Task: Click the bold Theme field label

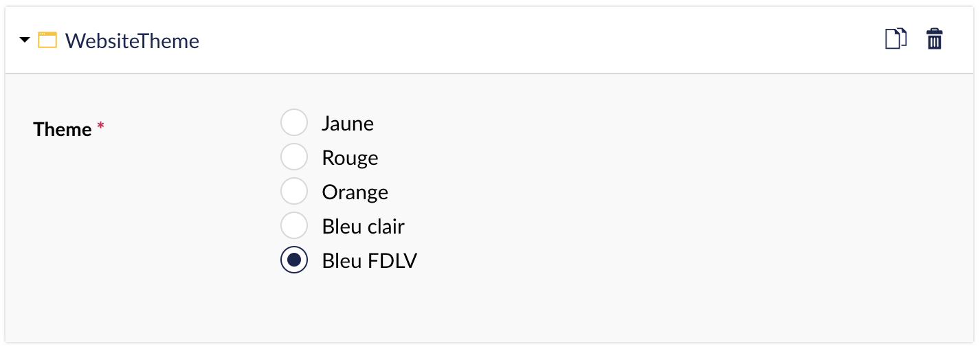Action: pos(63,129)
